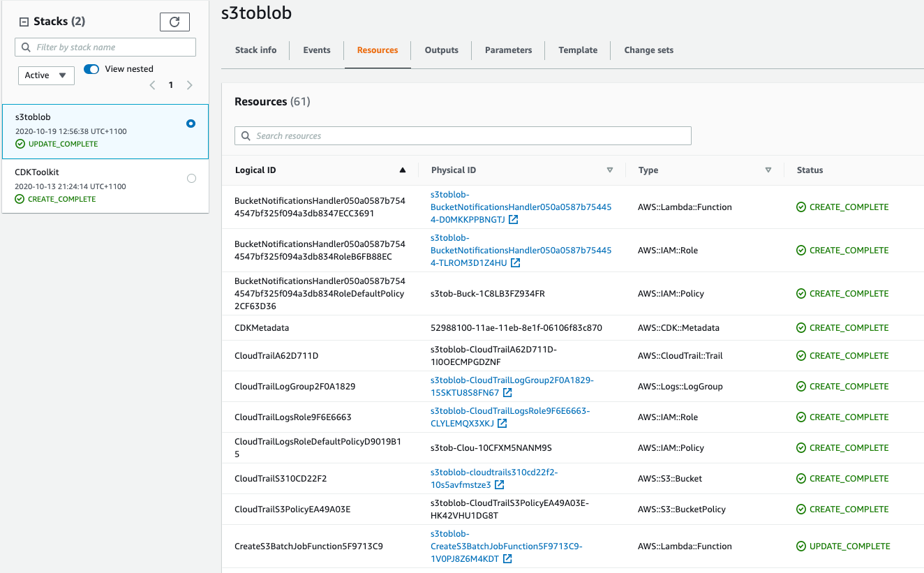The width and height of the screenshot is (924, 573).
Task: Select the s3toblob stack radio button
Action: [x=191, y=124]
